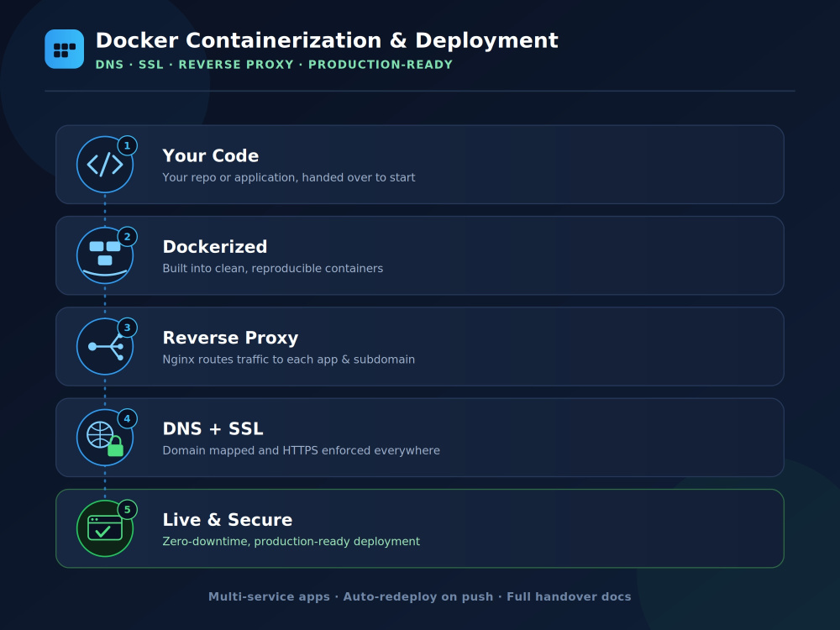
Task: Click "Nginx routes traffic to each app & subdomain"
Action: tap(289, 360)
